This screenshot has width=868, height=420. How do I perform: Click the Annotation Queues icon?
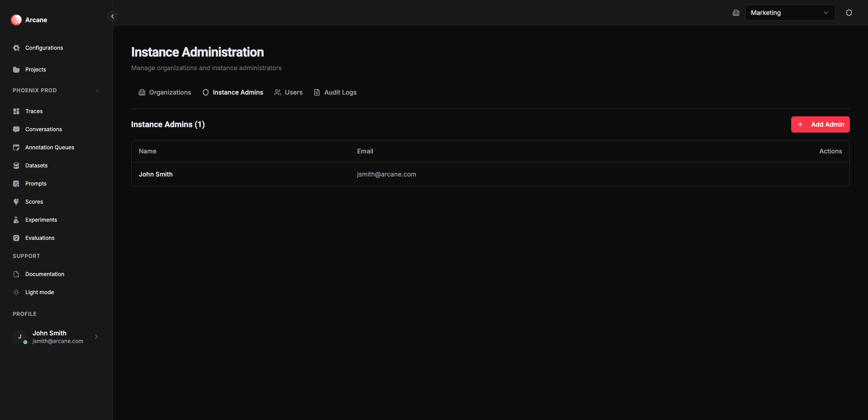click(16, 148)
